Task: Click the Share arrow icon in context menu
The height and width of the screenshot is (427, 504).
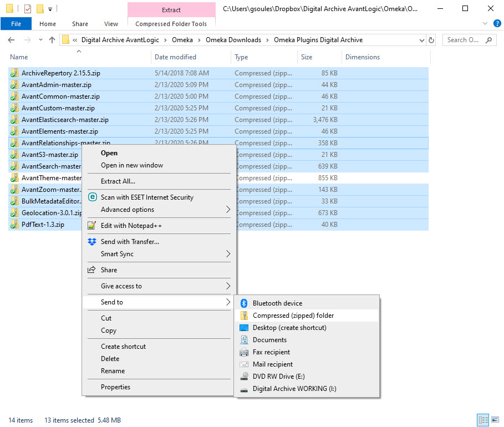Action: pyautogui.click(x=91, y=270)
